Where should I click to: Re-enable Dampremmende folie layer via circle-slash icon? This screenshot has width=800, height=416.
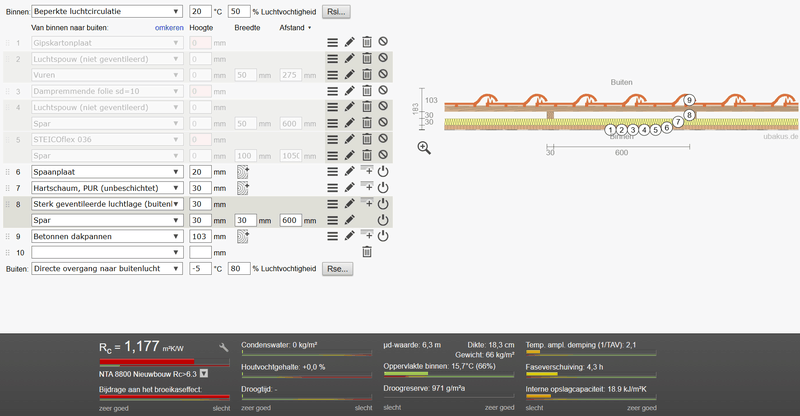(383, 90)
